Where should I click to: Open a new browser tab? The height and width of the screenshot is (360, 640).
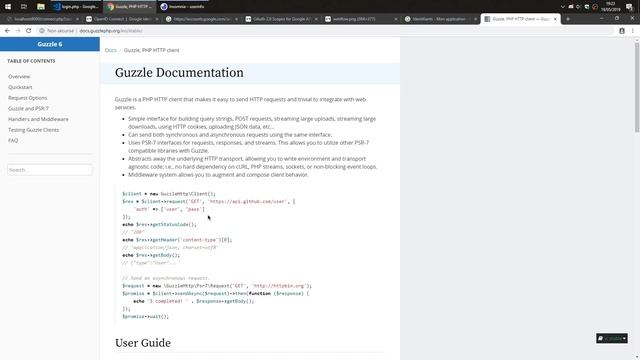(568, 19)
